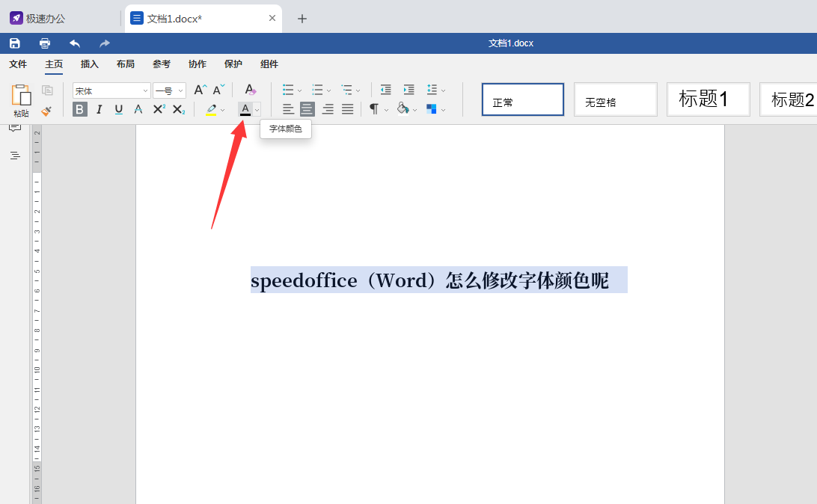Image resolution: width=817 pixels, height=504 pixels.
Task: Center align the text
Action: 307,109
